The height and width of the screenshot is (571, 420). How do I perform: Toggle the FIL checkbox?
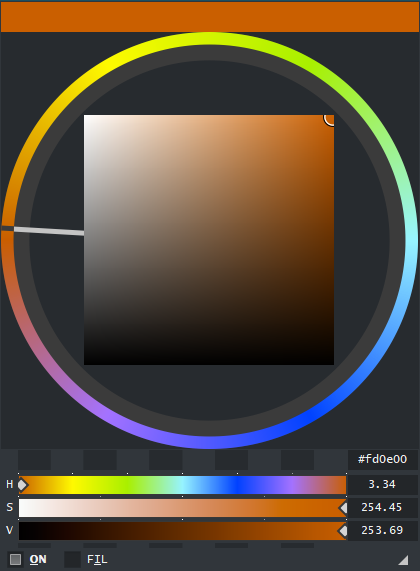coord(72,559)
